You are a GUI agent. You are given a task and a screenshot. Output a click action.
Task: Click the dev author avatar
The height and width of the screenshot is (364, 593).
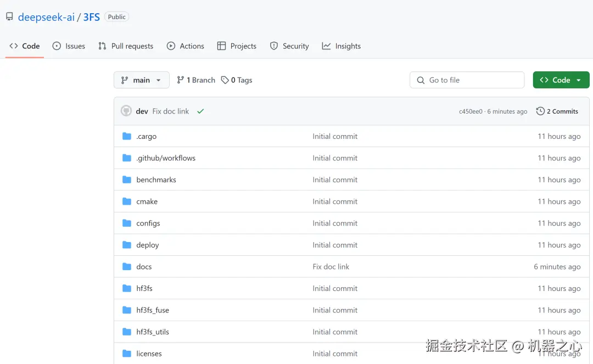coord(126,111)
